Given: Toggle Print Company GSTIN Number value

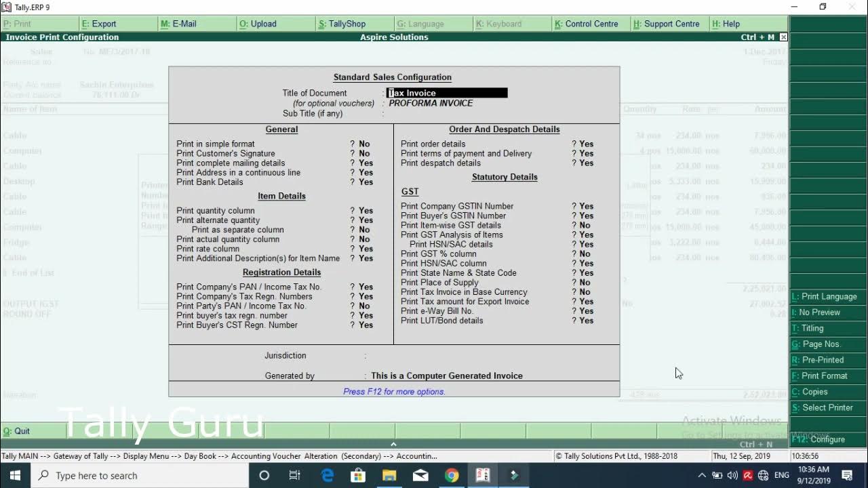Looking at the screenshot, I should 587,206.
